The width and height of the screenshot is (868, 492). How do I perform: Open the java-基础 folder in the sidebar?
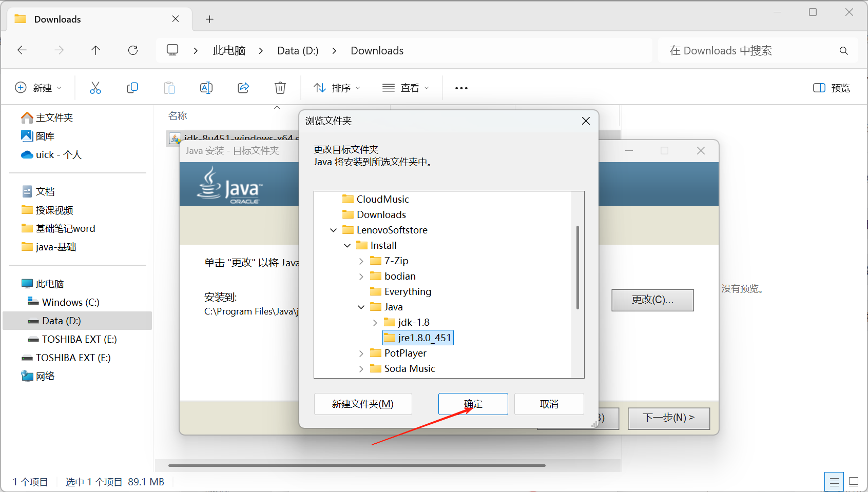point(49,247)
